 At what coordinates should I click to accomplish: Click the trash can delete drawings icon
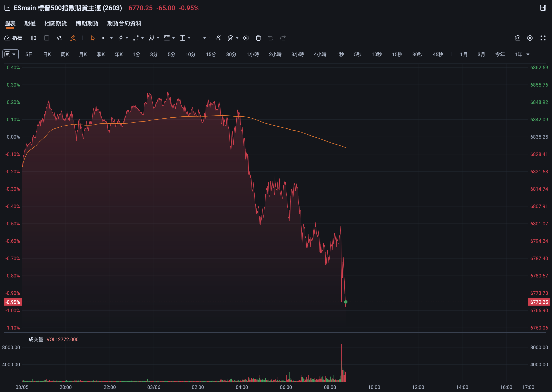click(258, 38)
